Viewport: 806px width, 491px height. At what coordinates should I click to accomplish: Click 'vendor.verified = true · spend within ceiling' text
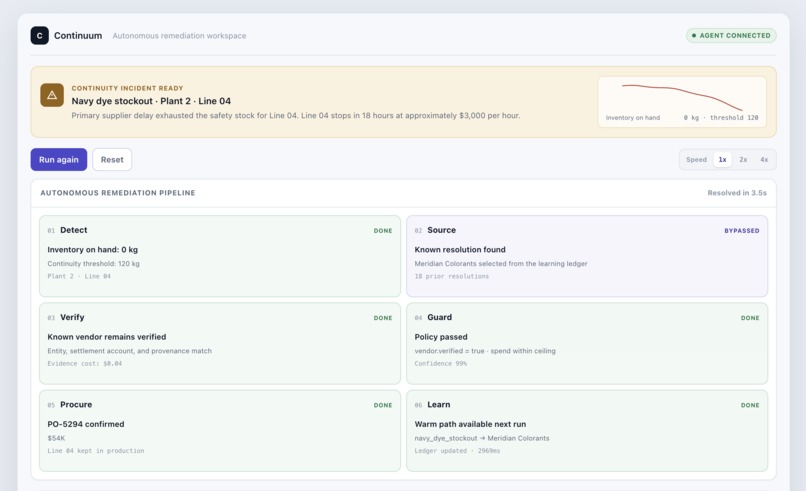[485, 351]
